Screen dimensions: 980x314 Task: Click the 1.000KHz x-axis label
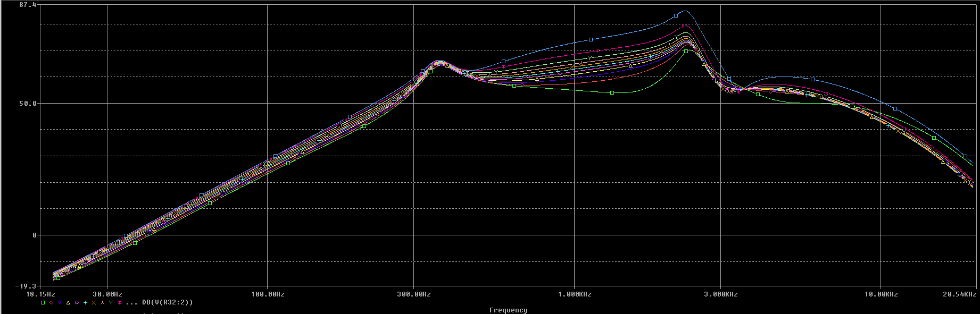click(x=574, y=294)
